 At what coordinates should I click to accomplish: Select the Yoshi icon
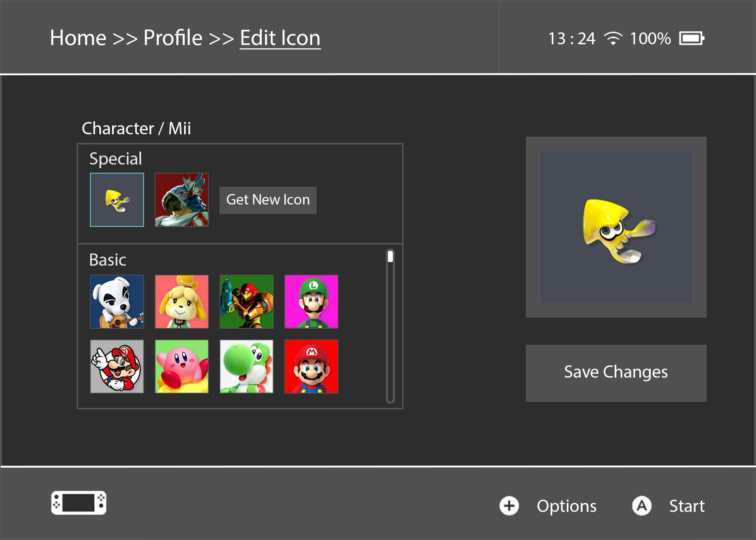tap(247, 366)
